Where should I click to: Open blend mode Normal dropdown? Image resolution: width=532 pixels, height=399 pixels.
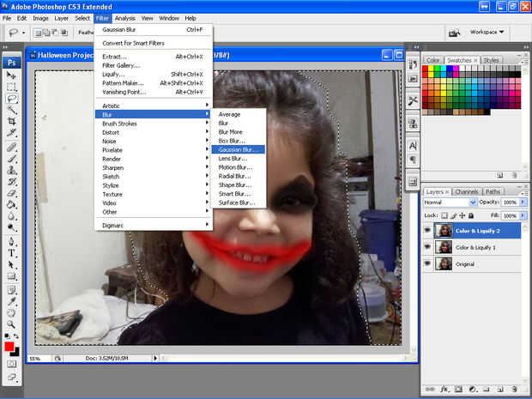(x=450, y=203)
